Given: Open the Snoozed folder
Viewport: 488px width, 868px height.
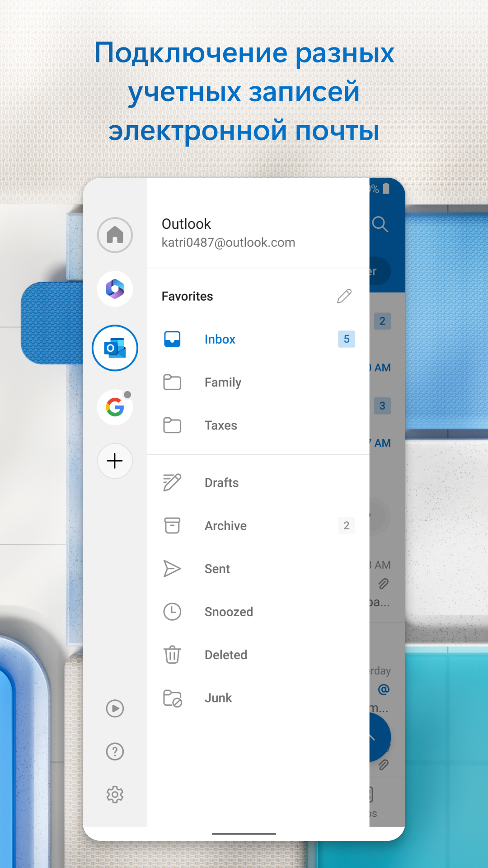Looking at the screenshot, I should pos(258,612).
